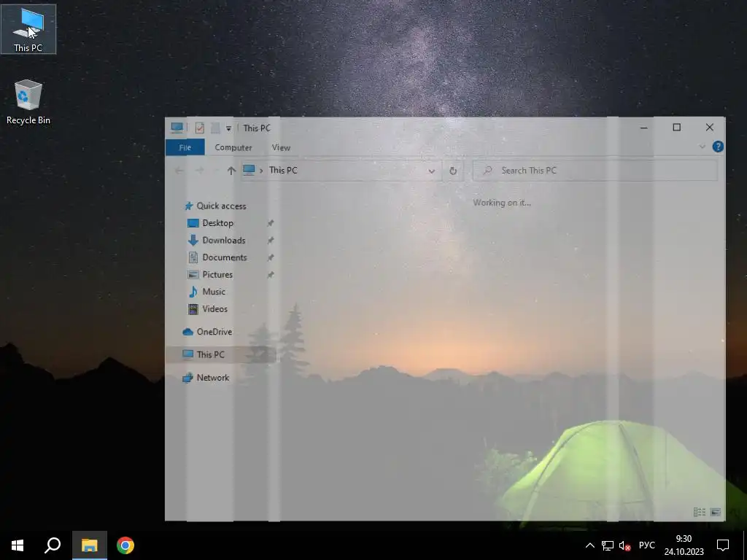Image resolution: width=747 pixels, height=560 pixels.
Task: Switch input language РУС indicator
Action: pyautogui.click(x=646, y=545)
